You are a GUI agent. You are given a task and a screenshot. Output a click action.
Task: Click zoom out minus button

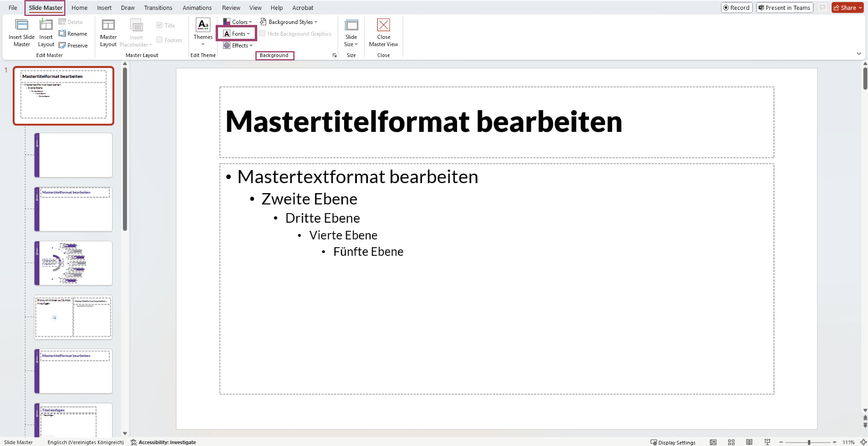pos(781,442)
